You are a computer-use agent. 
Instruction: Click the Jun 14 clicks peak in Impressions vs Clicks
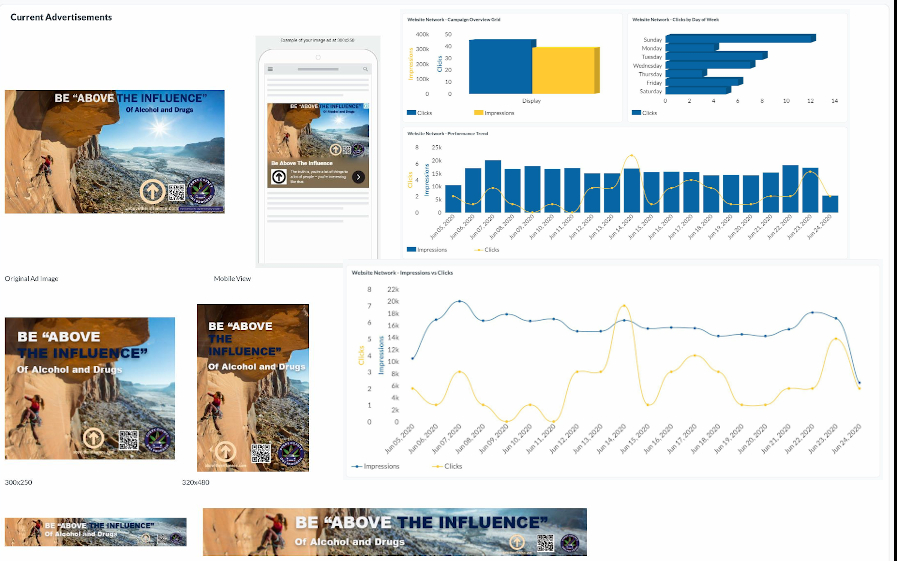click(x=624, y=306)
